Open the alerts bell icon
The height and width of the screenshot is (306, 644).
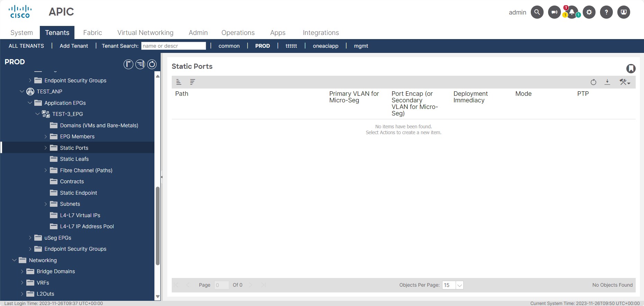(x=572, y=12)
